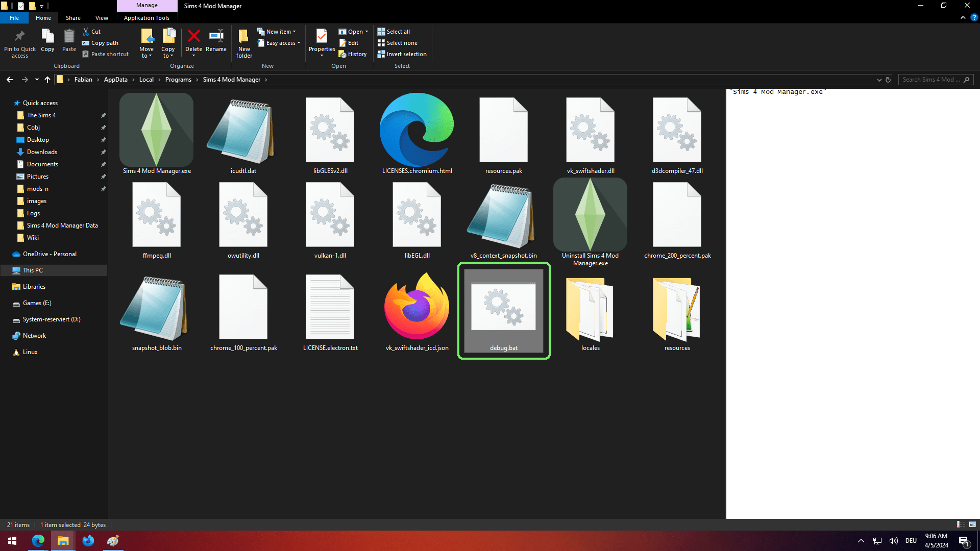Click the Manage contextual tab

147,6
